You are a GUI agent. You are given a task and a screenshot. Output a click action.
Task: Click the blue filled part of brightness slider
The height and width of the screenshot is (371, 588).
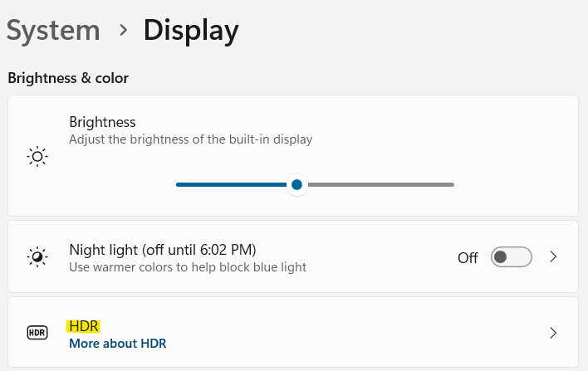[233, 184]
